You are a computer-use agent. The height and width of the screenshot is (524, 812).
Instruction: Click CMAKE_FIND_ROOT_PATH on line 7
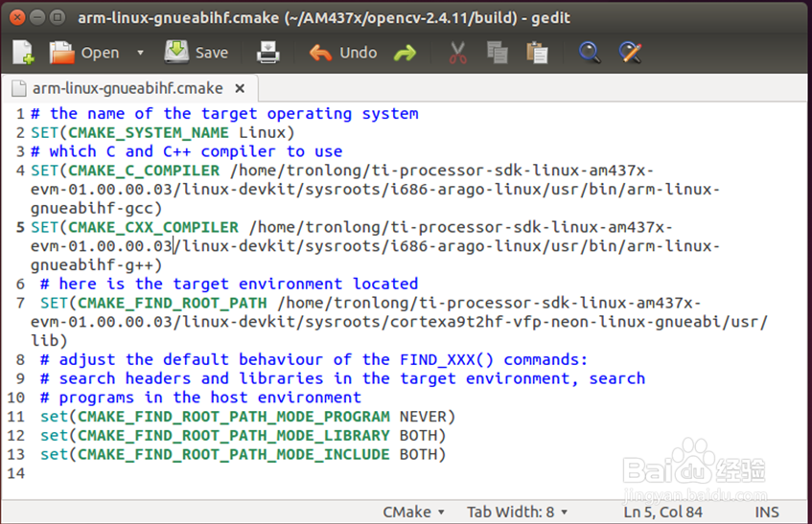[173, 303]
